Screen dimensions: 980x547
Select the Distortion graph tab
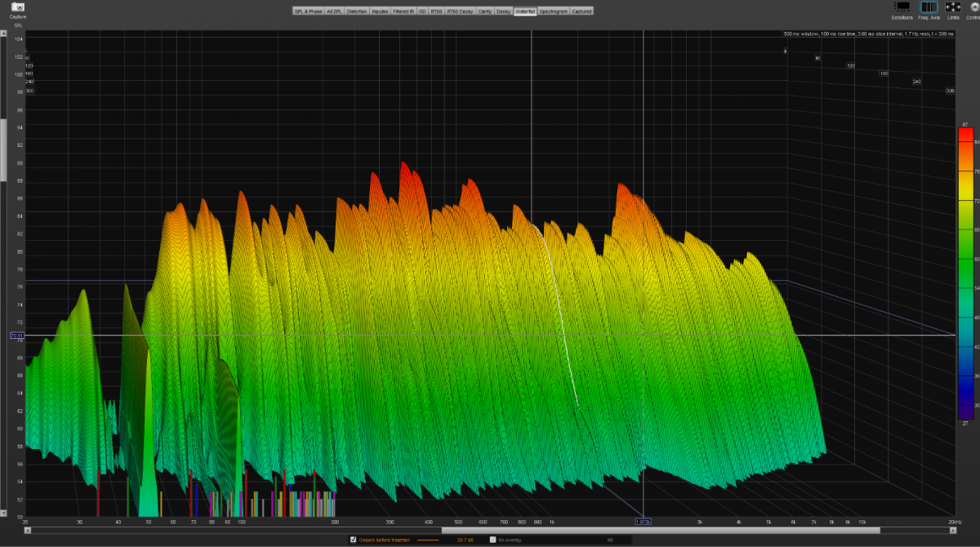357,11
